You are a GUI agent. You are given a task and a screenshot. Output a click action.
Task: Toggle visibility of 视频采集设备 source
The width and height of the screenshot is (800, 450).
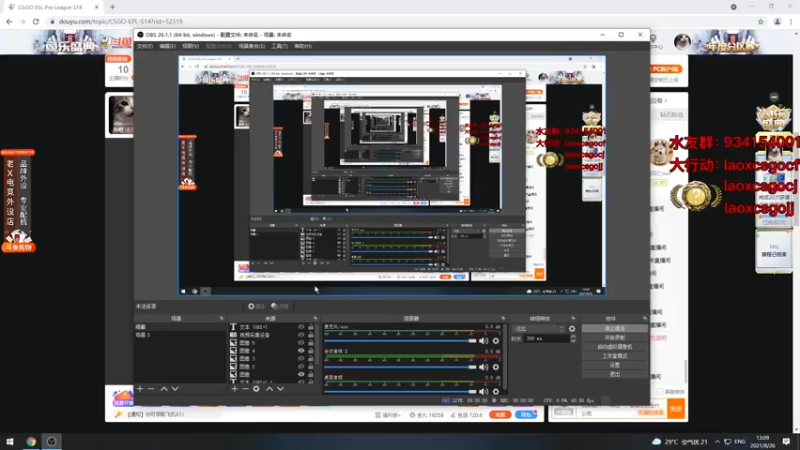tap(301, 335)
